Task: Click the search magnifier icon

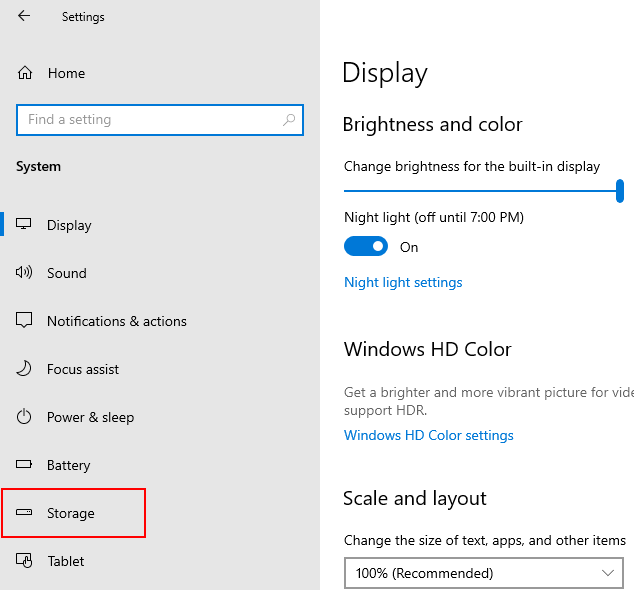Action: [x=289, y=120]
